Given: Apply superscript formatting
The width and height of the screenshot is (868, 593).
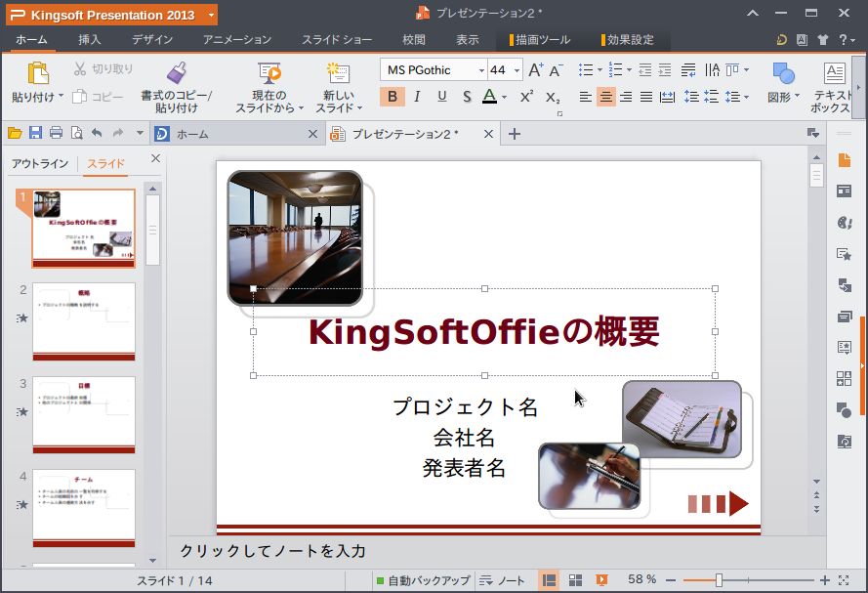Looking at the screenshot, I should coord(526,97).
